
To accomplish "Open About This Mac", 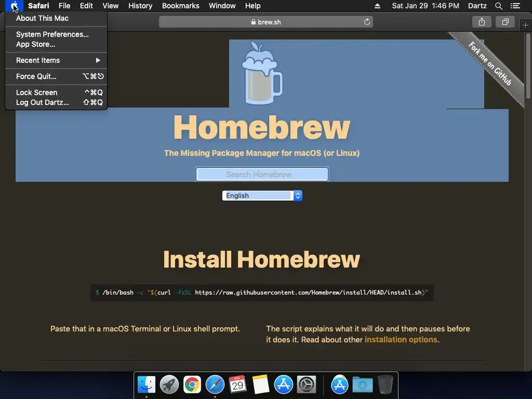I will [56, 18].
